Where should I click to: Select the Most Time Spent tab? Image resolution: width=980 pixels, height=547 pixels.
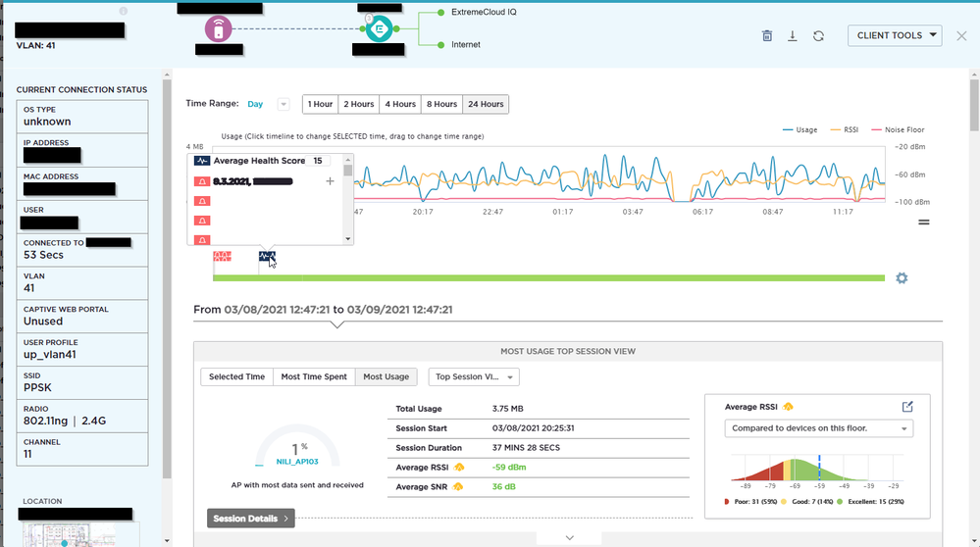314,377
